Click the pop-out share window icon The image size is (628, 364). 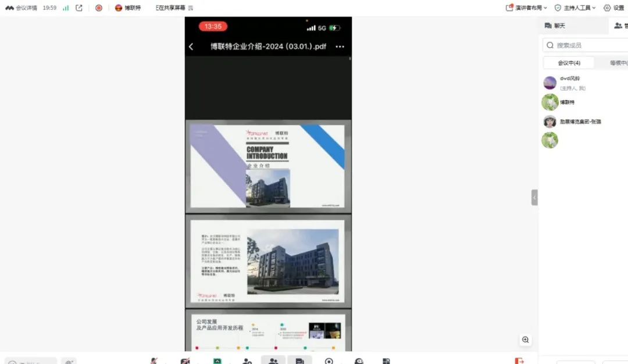click(x=79, y=8)
